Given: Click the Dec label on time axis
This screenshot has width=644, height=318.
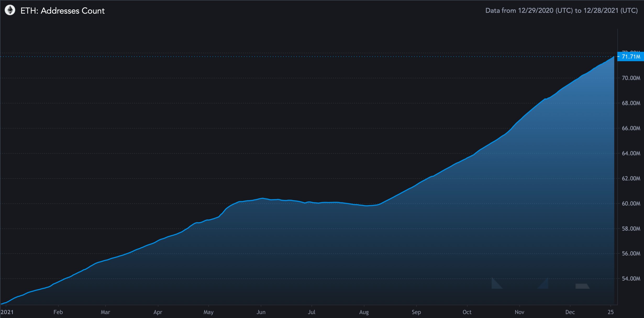Looking at the screenshot, I should (x=570, y=312).
